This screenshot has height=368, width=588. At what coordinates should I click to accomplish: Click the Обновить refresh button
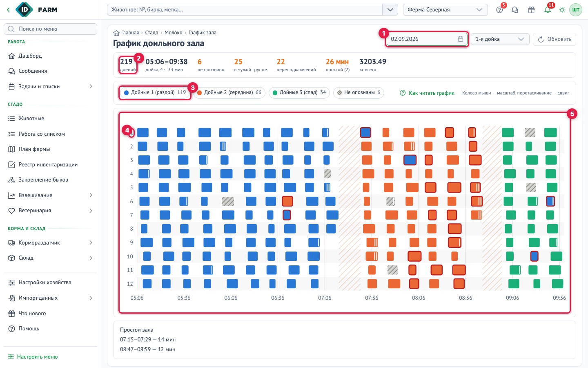[555, 39]
